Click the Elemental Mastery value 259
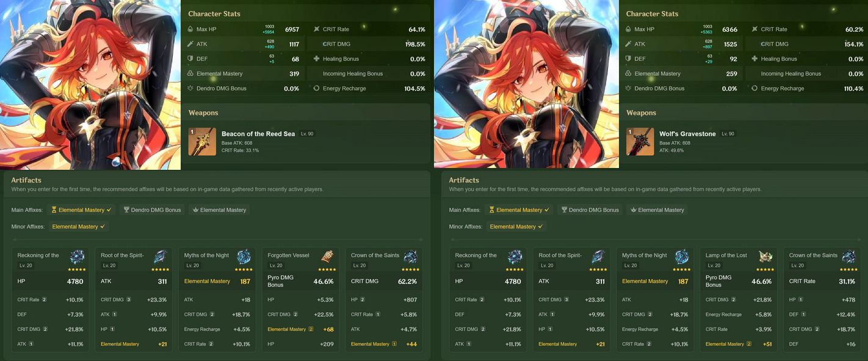868x361 pixels. [x=731, y=74]
